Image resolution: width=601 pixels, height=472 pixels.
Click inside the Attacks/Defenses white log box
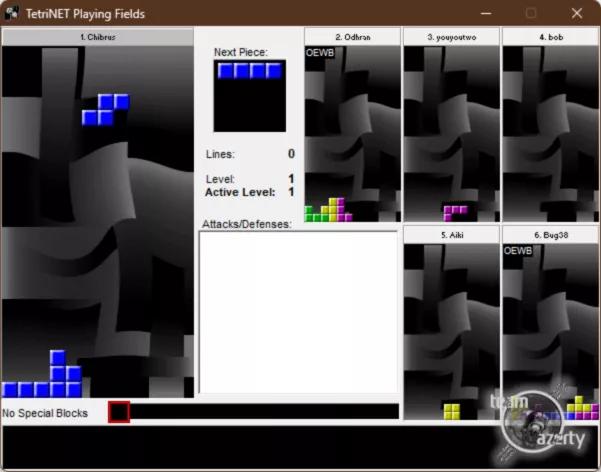pos(299,312)
